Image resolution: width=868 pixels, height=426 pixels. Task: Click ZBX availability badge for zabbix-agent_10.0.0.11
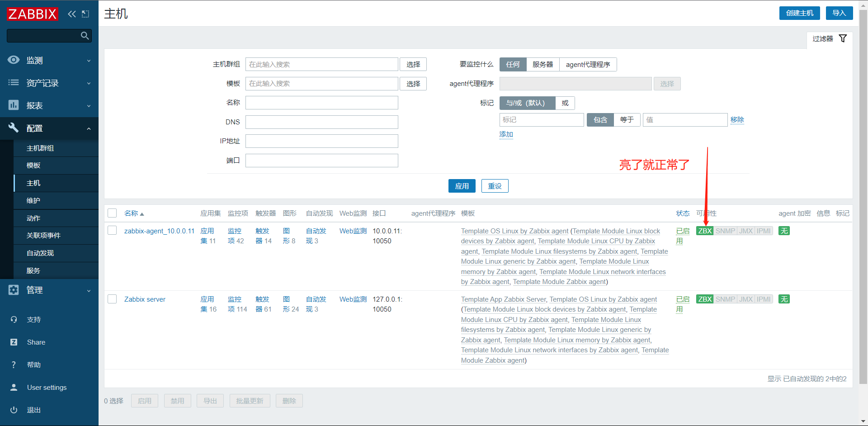[x=705, y=231]
